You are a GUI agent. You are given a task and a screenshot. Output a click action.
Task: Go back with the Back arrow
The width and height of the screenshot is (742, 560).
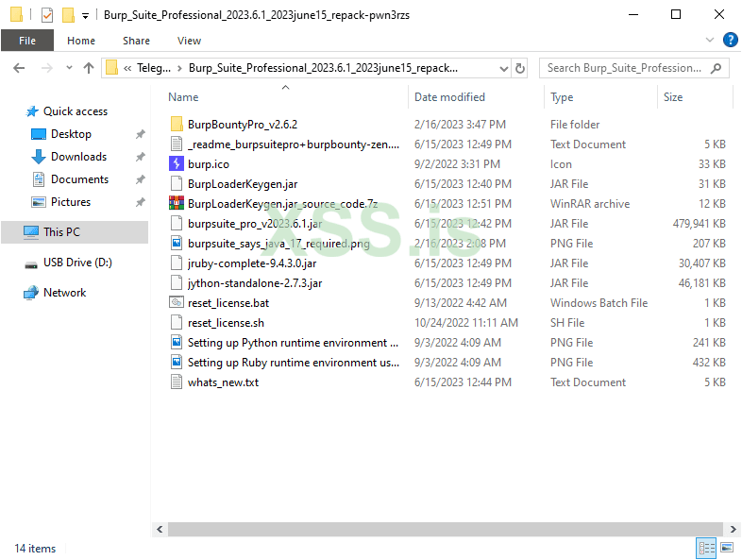pyautogui.click(x=19, y=68)
